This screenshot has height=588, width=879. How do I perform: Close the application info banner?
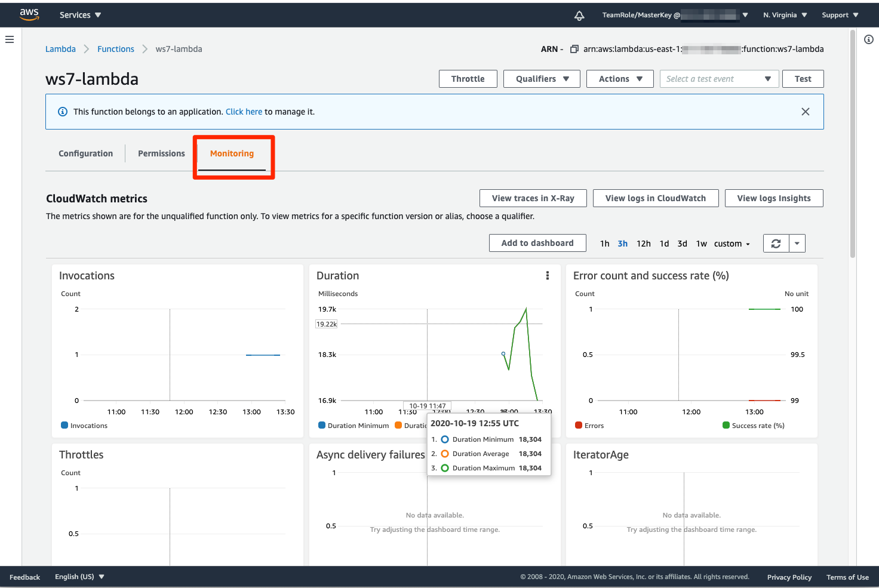point(806,112)
